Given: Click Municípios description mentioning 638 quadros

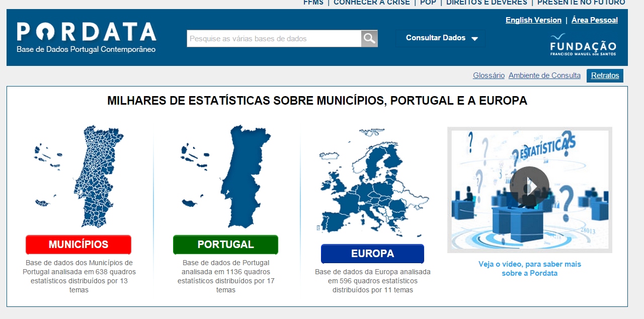Looking at the screenshot, I should (79, 276).
